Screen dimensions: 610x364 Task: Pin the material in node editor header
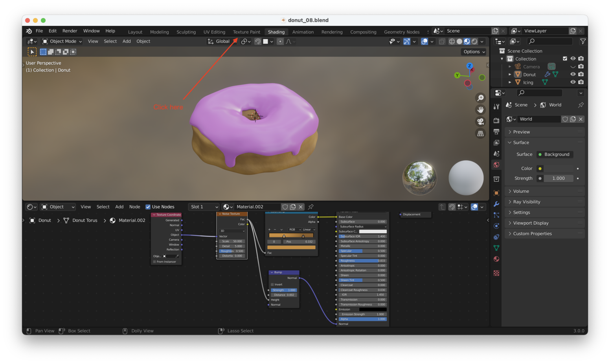pos(311,207)
